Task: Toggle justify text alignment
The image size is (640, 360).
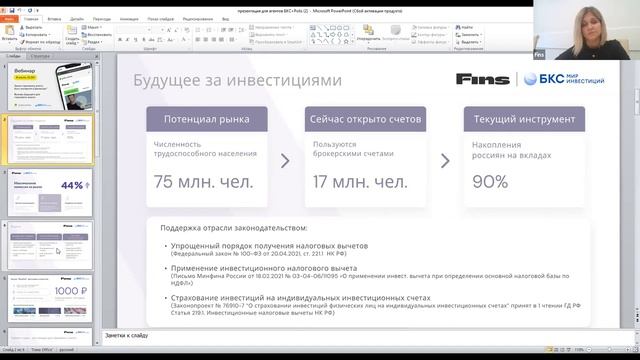Action: click(221, 40)
